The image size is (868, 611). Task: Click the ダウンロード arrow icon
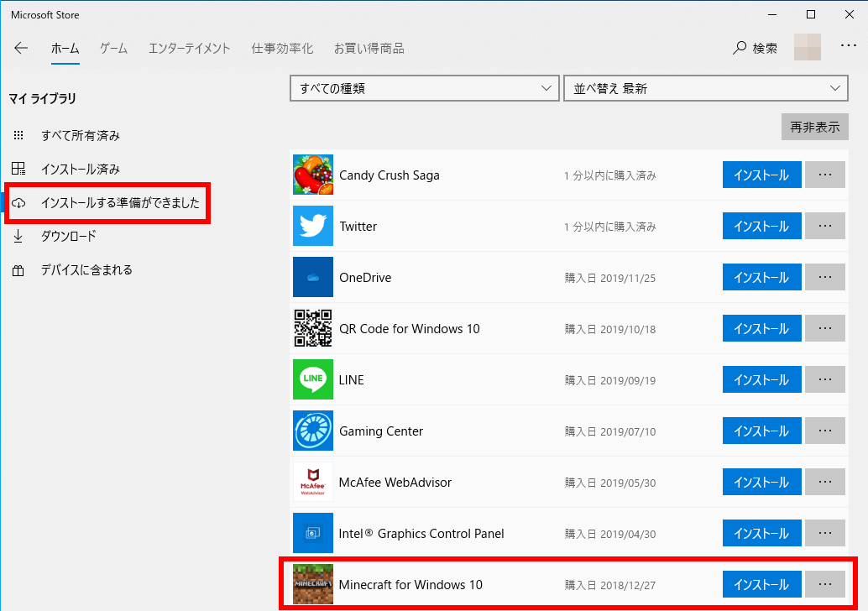click(x=18, y=237)
